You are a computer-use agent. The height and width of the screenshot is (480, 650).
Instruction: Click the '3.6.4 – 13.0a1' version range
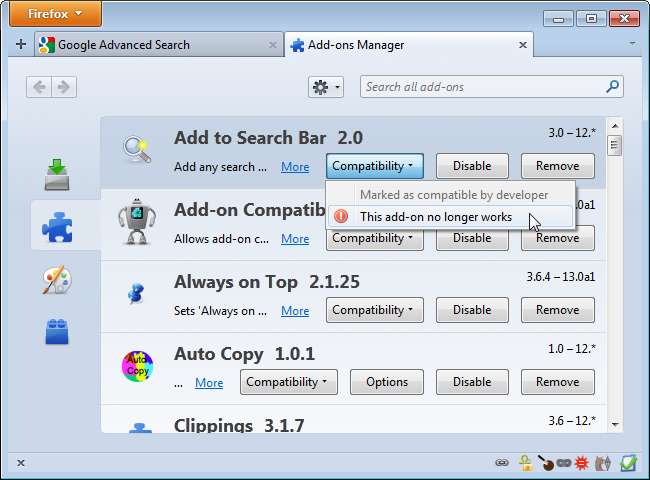(560, 277)
